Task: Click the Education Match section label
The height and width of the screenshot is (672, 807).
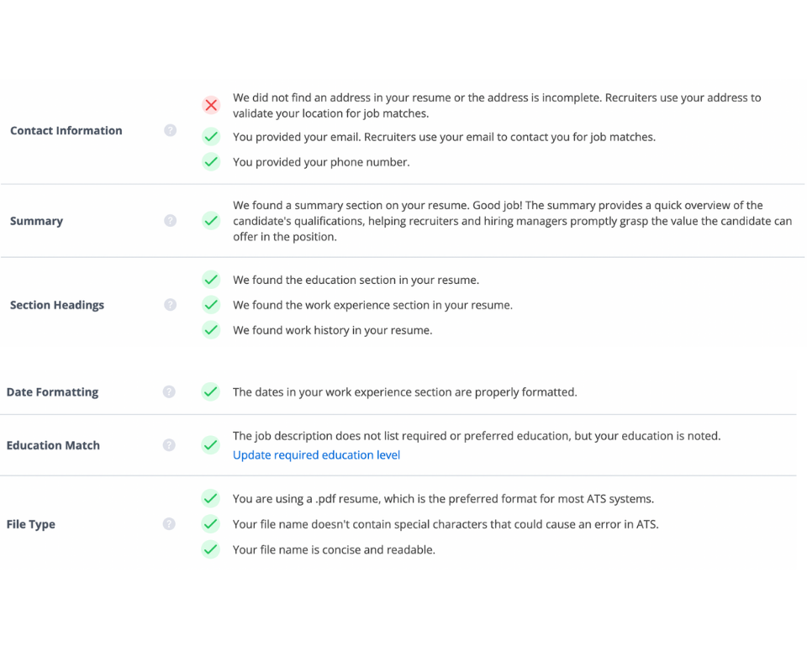Action: tap(53, 444)
